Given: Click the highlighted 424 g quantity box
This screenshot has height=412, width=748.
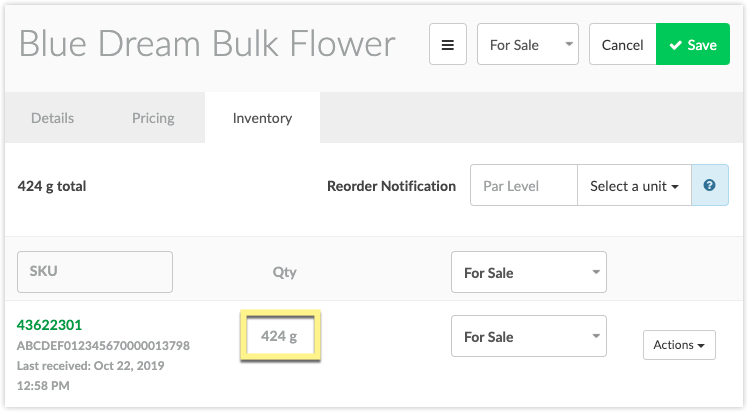Looking at the screenshot, I should [280, 336].
